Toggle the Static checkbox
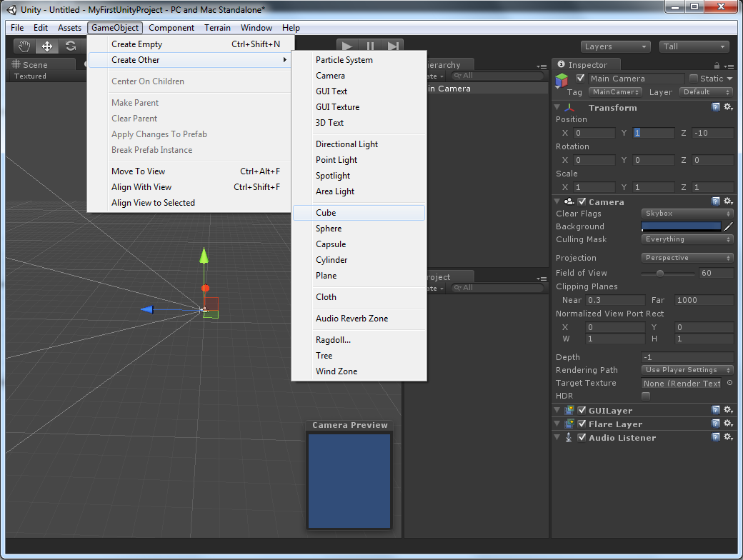This screenshot has width=743, height=560. pos(694,78)
